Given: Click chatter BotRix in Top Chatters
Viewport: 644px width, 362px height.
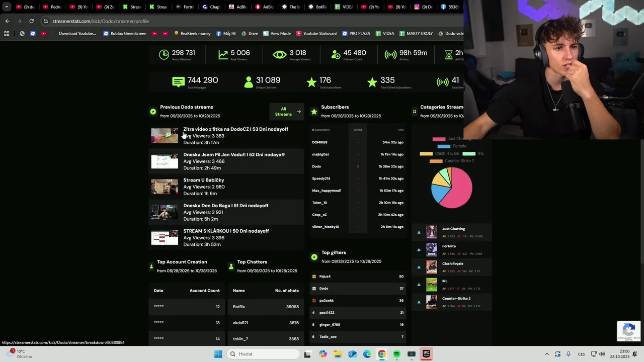Looking at the screenshot, I should pyautogui.click(x=239, y=307).
